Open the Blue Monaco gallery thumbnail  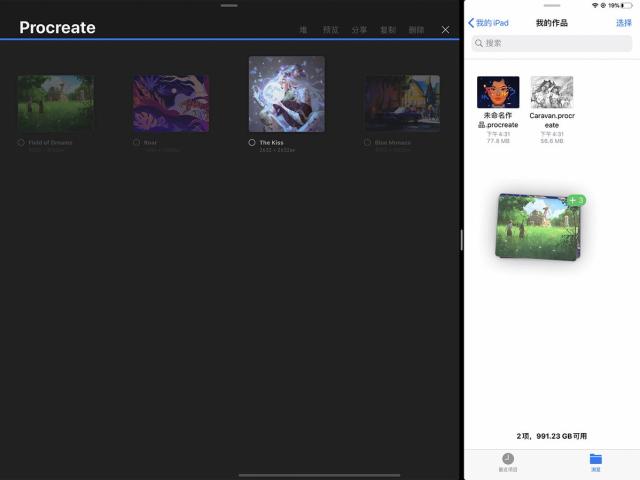point(402,103)
